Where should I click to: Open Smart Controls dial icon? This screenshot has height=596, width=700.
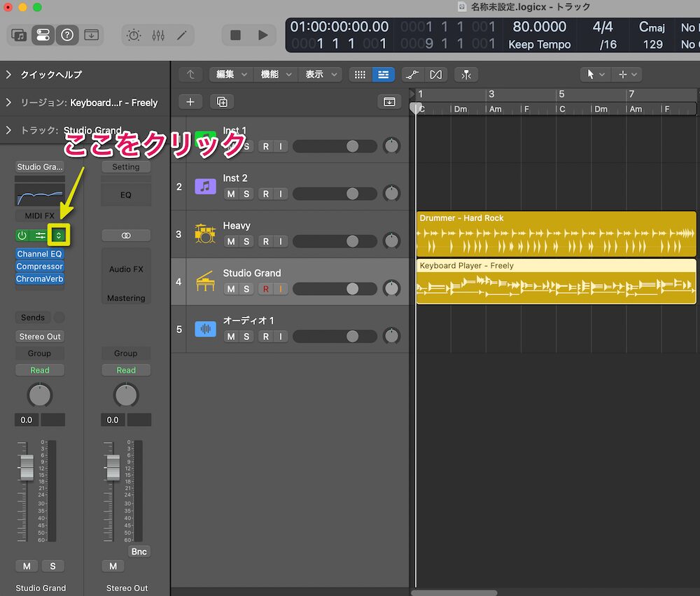[134, 35]
